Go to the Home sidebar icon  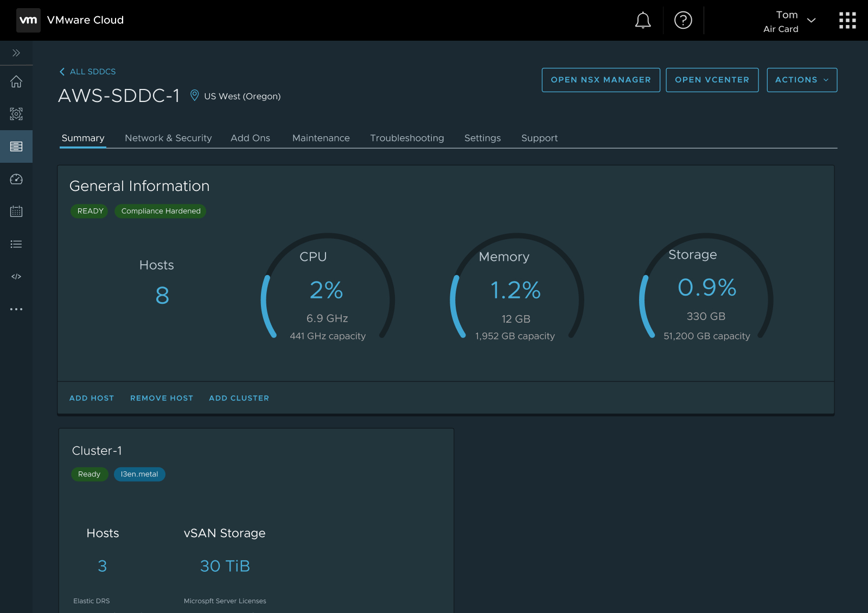point(16,81)
